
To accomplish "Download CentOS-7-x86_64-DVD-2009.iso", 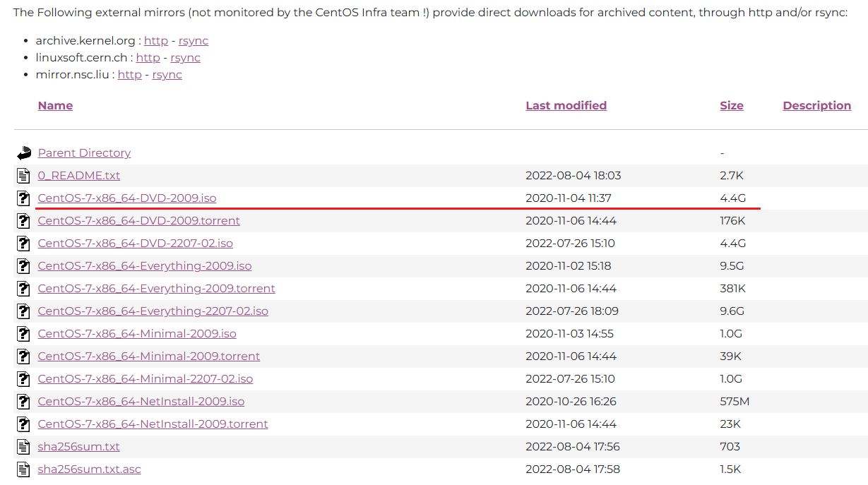I will click(x=127, y=198).
